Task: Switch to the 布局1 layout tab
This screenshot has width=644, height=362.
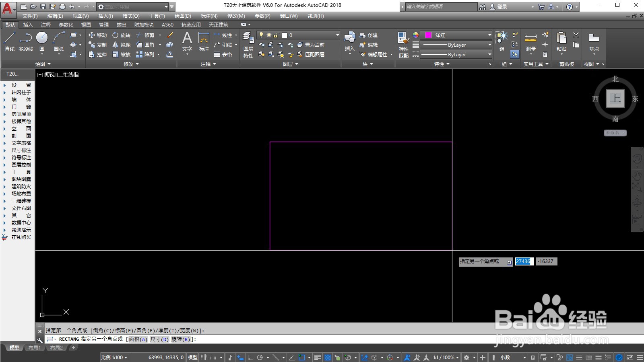Action: click(35, 348)
